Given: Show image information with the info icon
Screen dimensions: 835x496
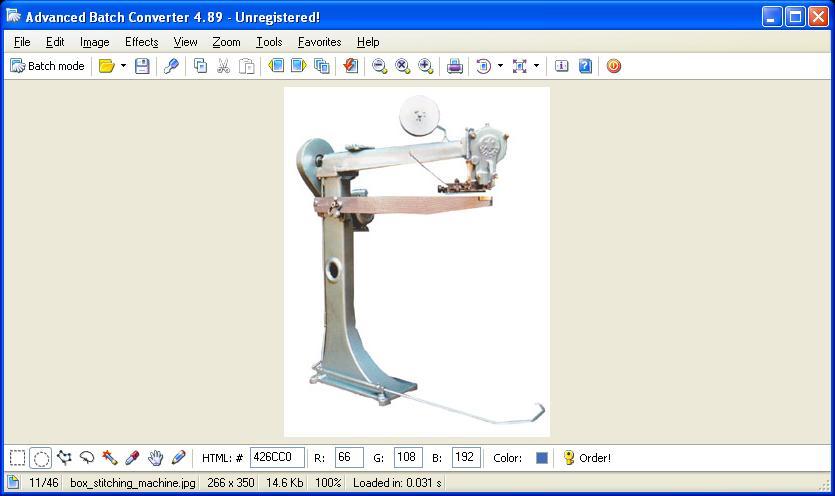Looking at the screenshot, I should coord(561,66).
